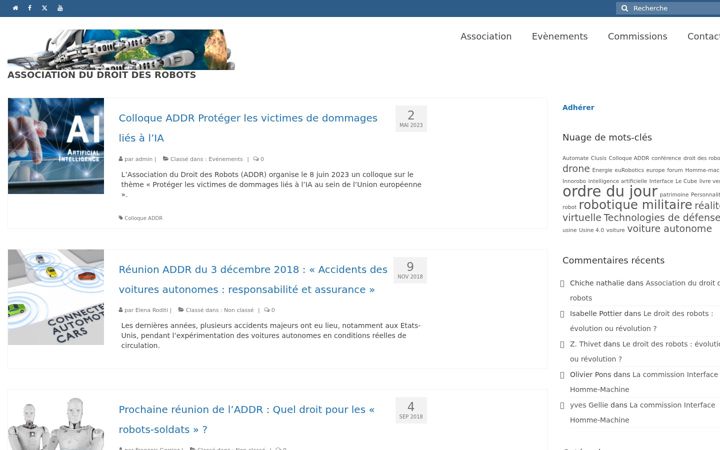The width and height of the screenshot is (720, 450).
Task: Select the forum keyword tag
Action: 675,170
